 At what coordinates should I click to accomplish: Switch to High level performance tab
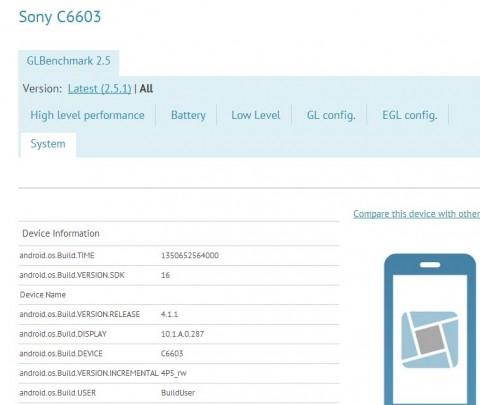[x=87, y=115]
